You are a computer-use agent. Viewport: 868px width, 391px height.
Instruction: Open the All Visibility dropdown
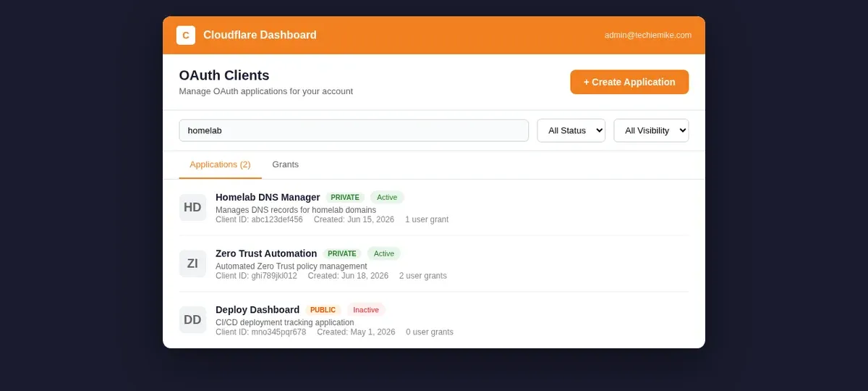coord(651,130)
